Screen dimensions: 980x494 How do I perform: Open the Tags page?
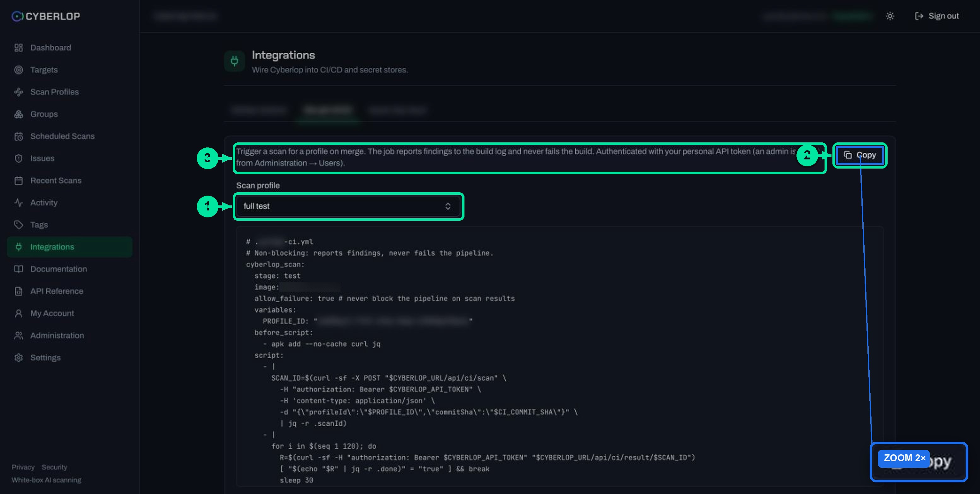click(69, 225)
